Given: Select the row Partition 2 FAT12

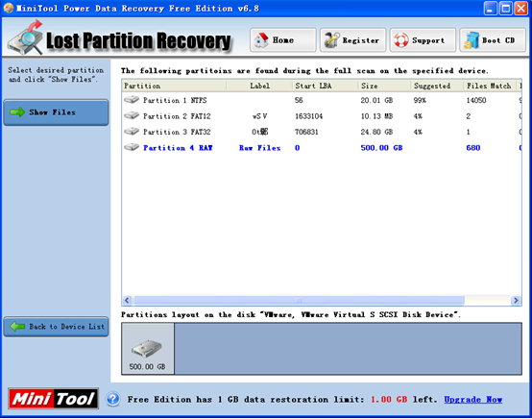Looking at the screenshot, I should coord(322,115).
